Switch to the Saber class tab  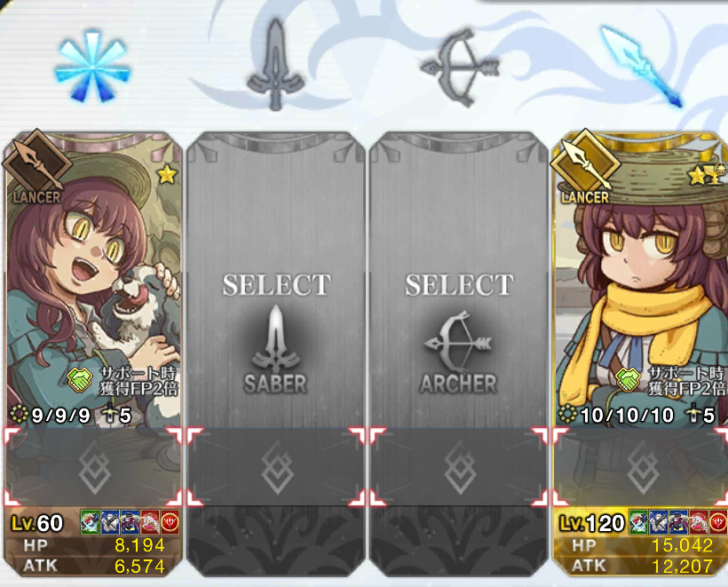tap(276, 65)
